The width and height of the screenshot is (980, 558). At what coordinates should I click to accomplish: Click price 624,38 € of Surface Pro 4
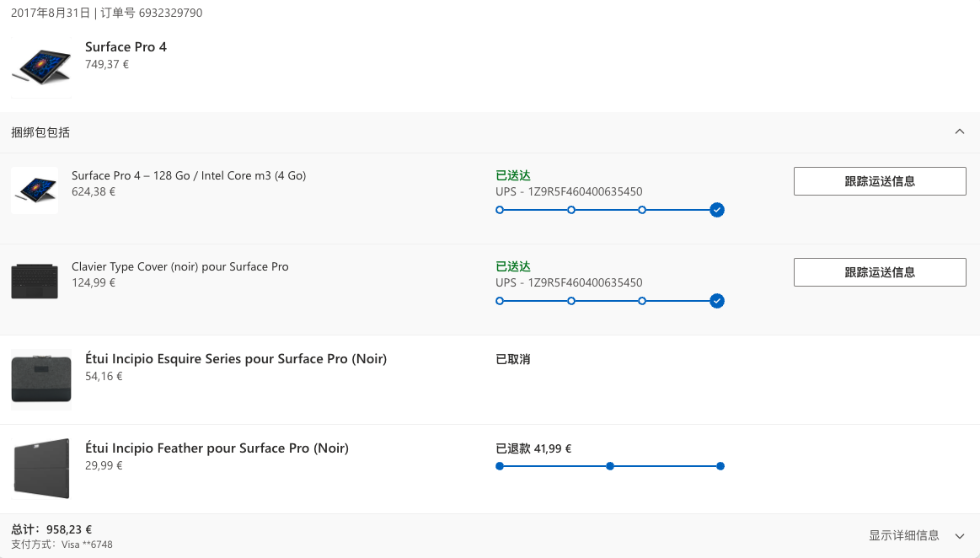94,192
